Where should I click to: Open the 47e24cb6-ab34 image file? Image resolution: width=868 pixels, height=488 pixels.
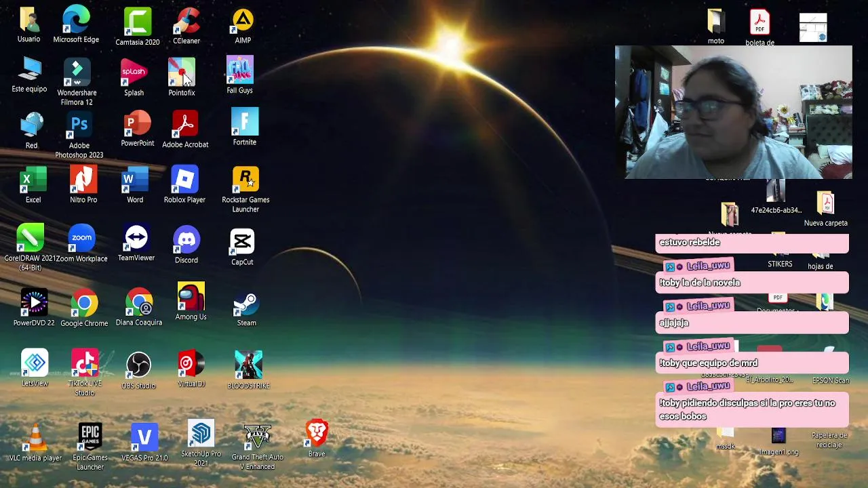pyautogui.click(x=776, y=192)
